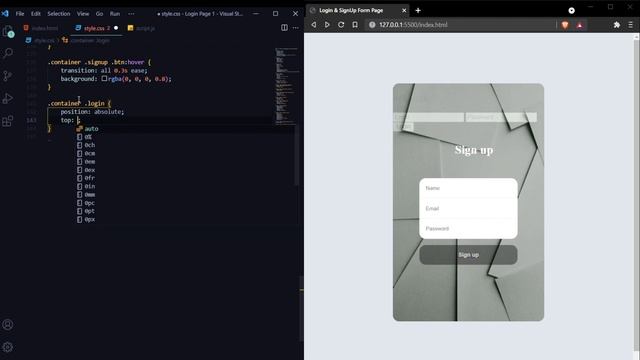Open the Manage gear menu in VS Code

(x=8, y=347)
